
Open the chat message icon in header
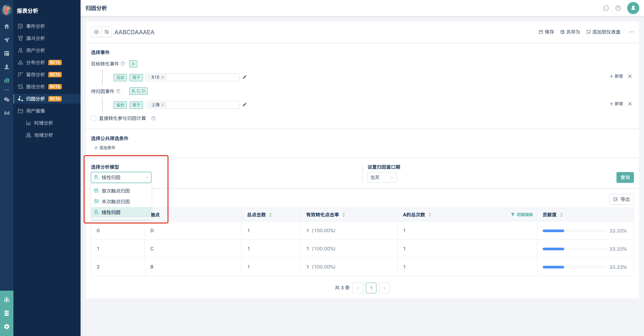(606, 8)
